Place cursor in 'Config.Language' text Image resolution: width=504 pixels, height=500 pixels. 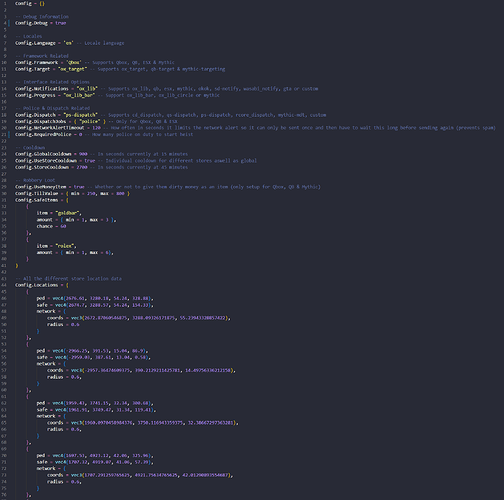point(35,43)
